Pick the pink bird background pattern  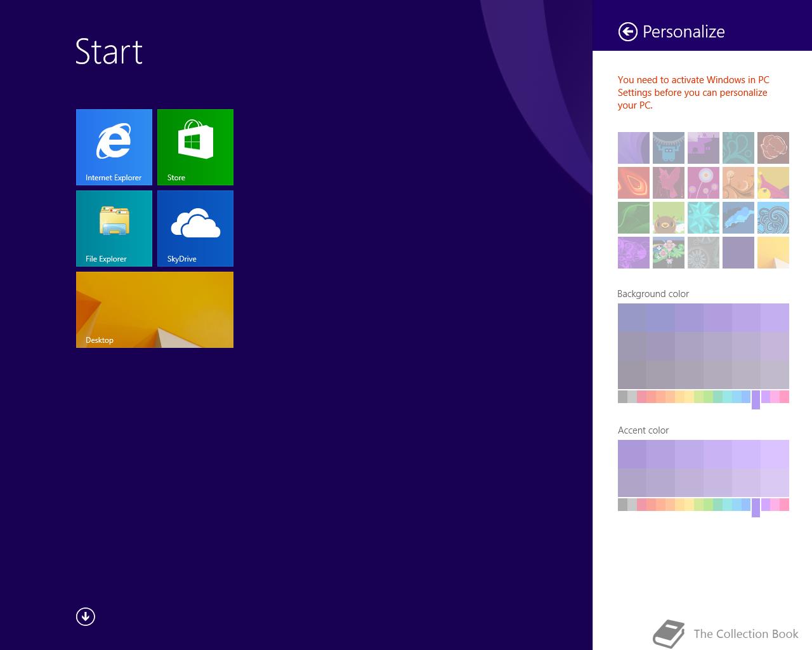click(669, 183)
